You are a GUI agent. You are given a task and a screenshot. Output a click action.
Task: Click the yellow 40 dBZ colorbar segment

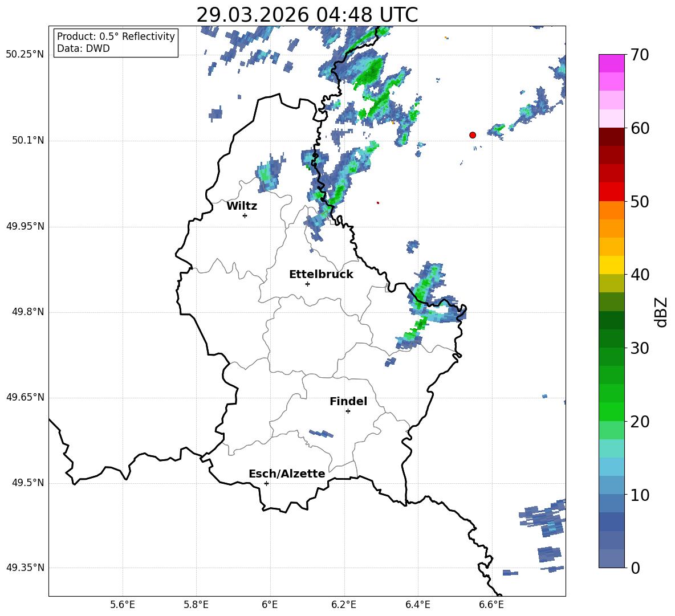(x=611, y=265)
